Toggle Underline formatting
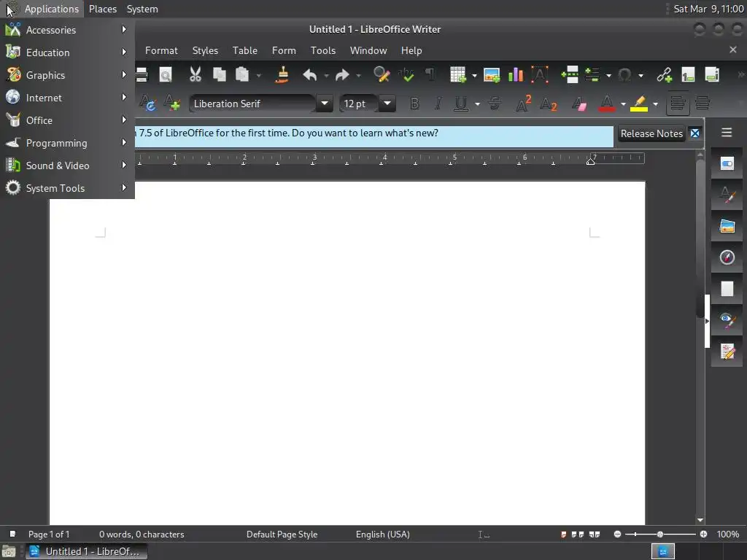 pos(461,104)
